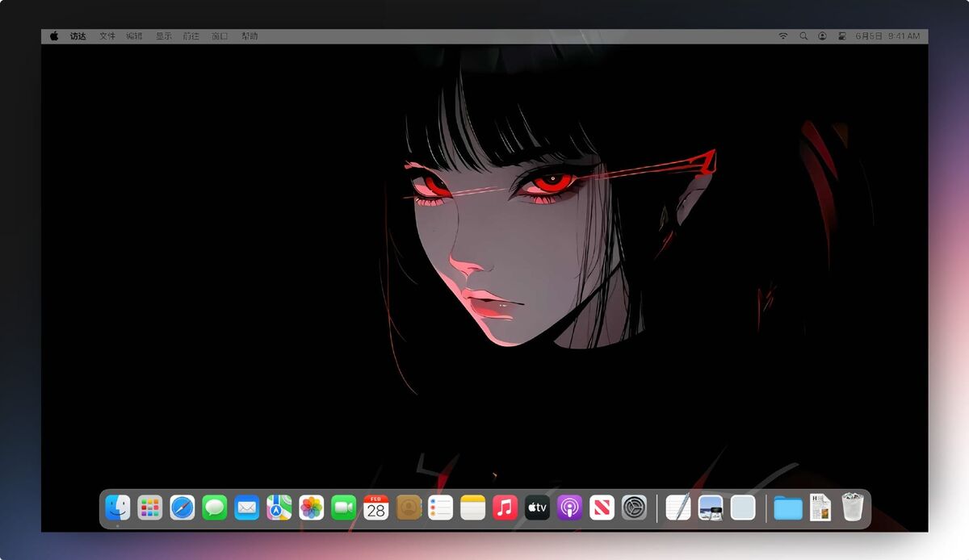
Task: Open the Messages app
Action: (x=215, y=508)
